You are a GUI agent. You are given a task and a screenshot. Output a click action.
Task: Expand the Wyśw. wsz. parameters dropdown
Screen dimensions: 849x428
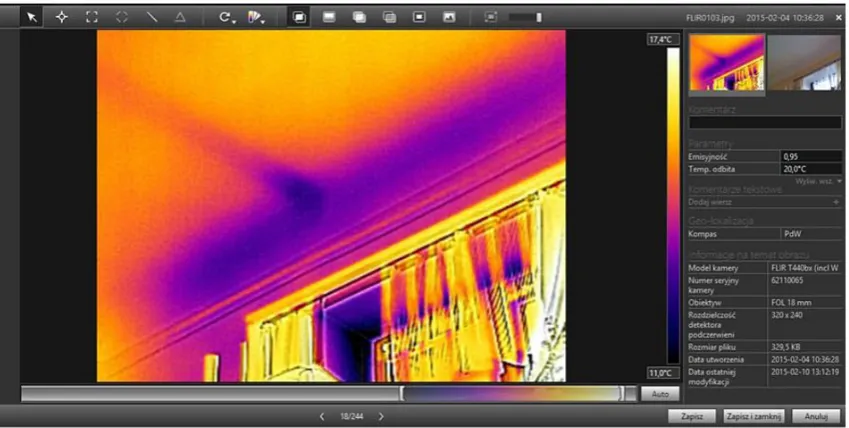(x=819, y=181)
